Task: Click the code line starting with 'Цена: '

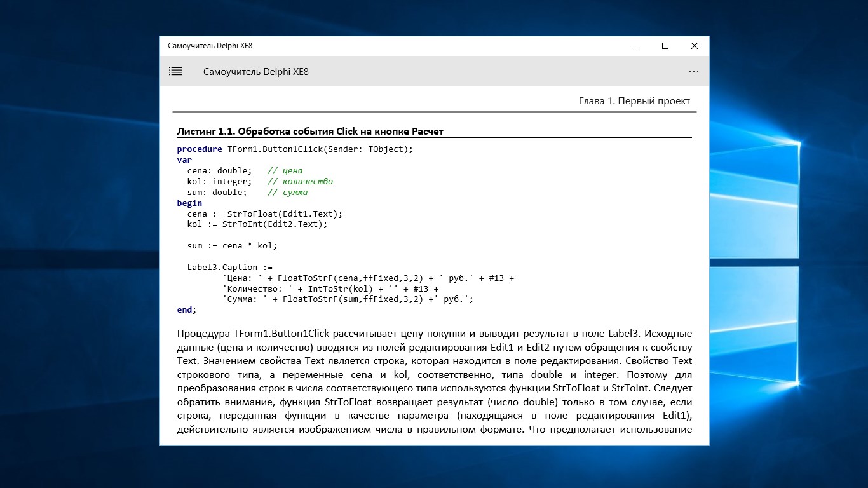Action: click(368, 278)
